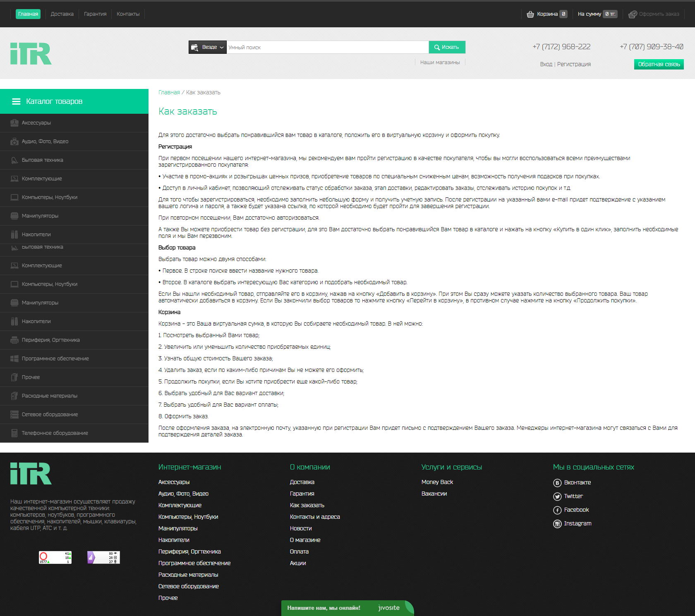Open footer link Расходные материалы
Image resolution: width=695 pixels, height=616 pixels.
point(188,575)
